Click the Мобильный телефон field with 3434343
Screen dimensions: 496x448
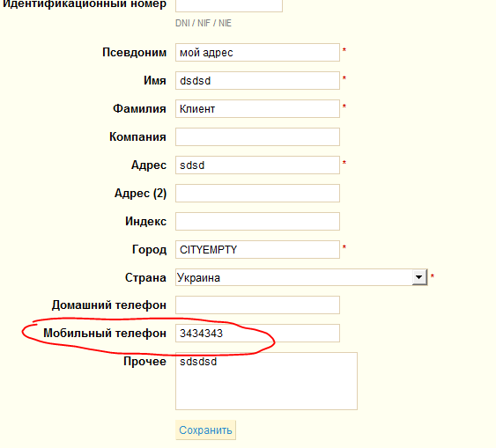tap(257, 333)
